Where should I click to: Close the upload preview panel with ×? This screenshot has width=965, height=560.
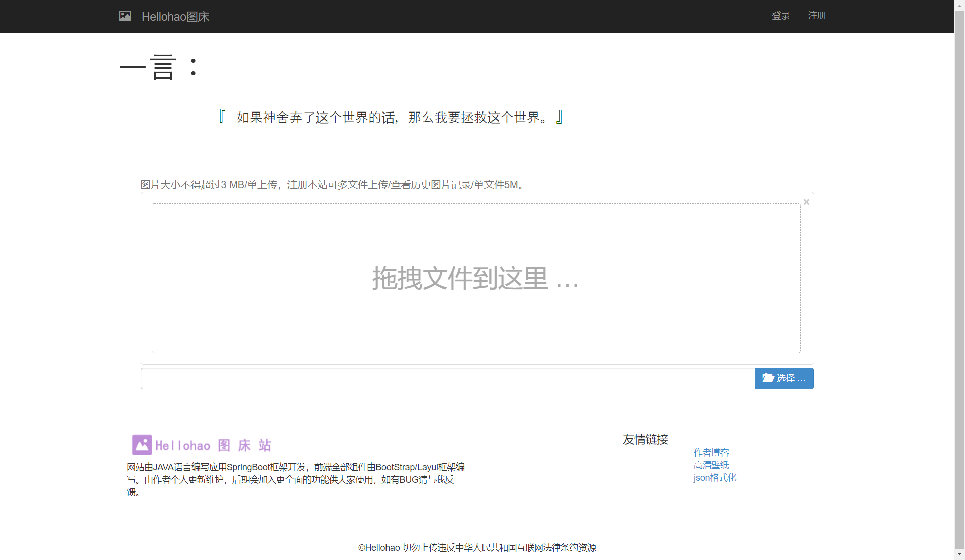(806, 202)
